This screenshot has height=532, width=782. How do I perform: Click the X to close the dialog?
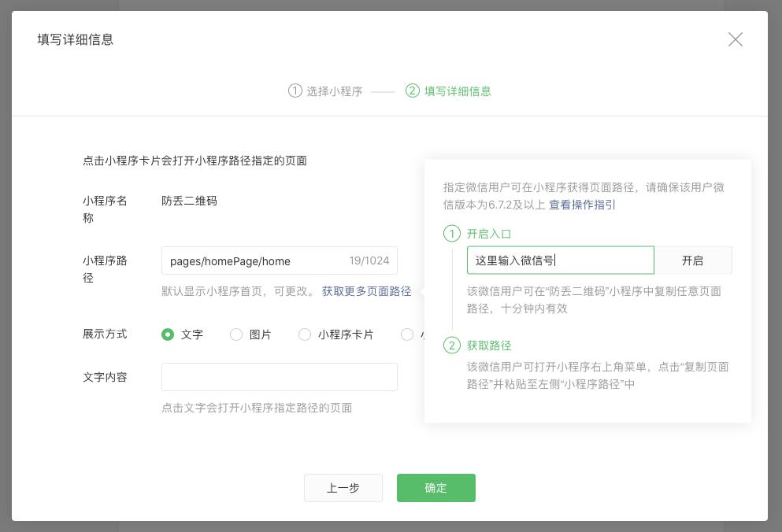pyautogui.click(x=736, y=39)
